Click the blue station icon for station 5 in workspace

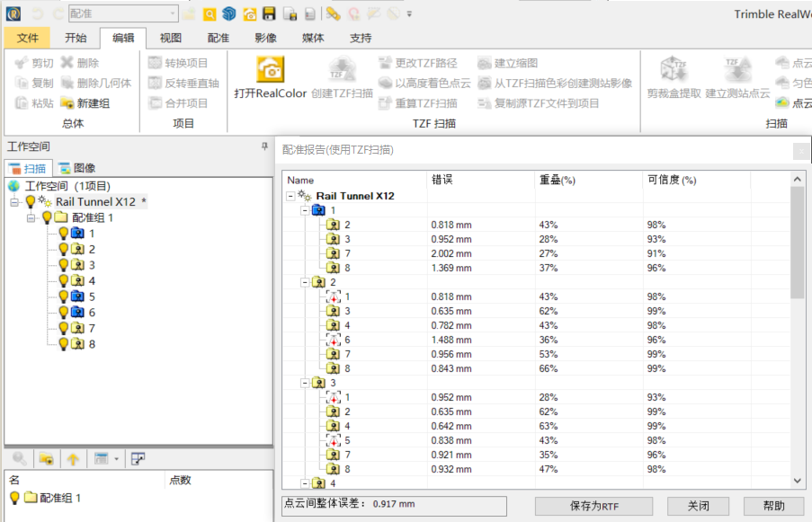77,296
